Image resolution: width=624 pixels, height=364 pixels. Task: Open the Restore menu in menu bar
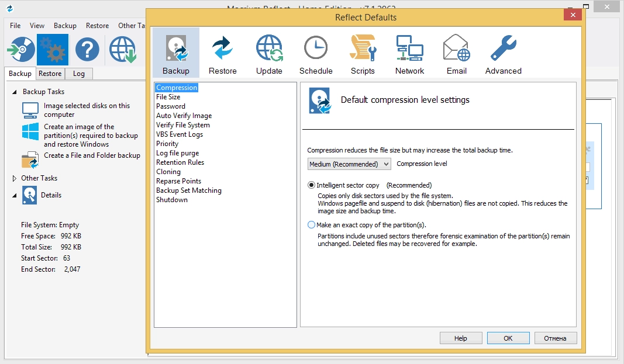click(x=97, y=26)
